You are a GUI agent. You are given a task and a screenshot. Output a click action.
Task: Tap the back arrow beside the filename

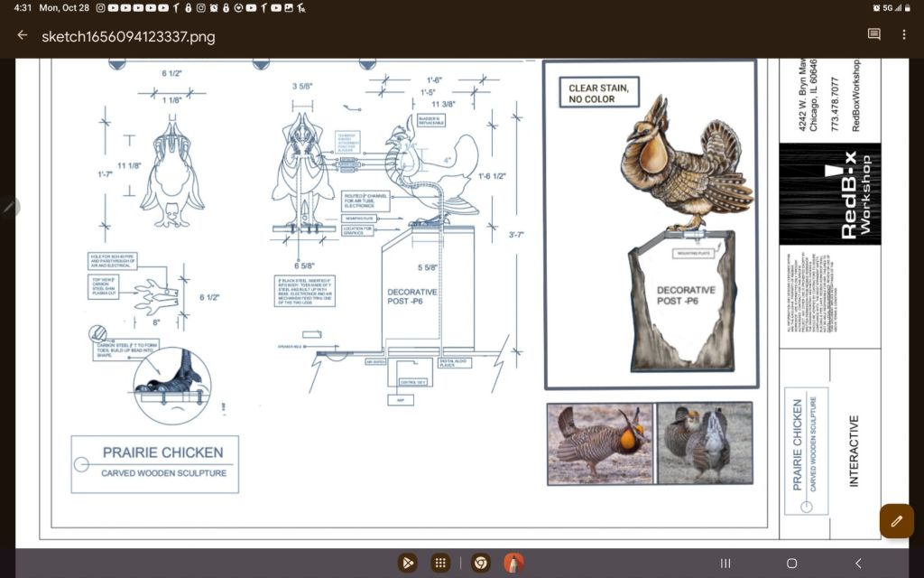(23, 36)
